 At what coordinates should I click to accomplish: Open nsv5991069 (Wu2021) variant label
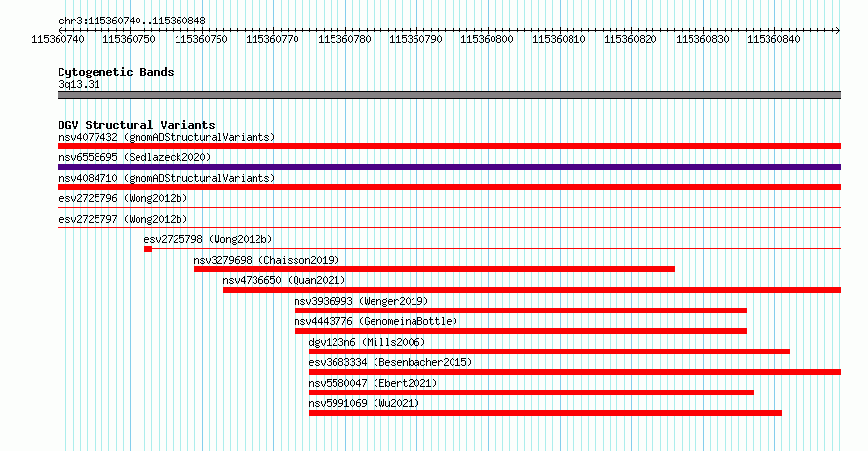364,403
